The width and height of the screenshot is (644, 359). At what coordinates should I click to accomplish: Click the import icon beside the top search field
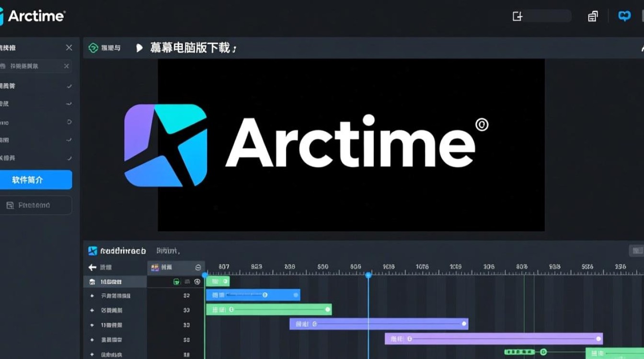pos(517,16)
